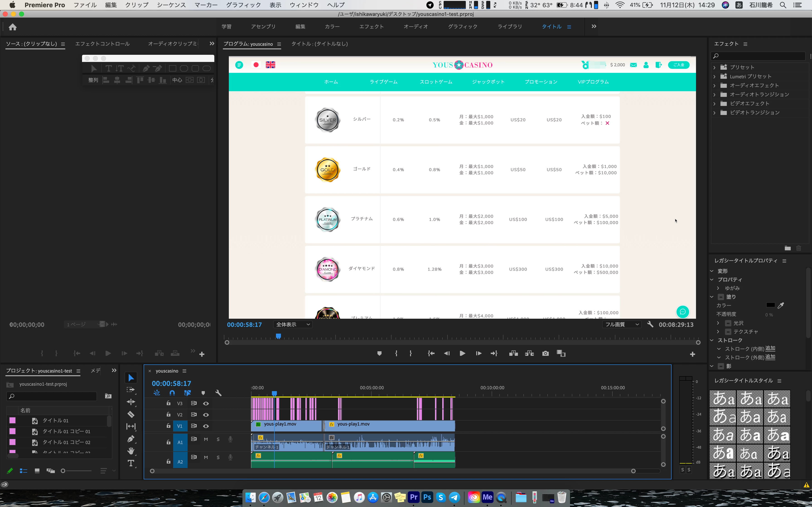Select the Hand tool
This screenshot has width=812, height=507.
[131, 451]
